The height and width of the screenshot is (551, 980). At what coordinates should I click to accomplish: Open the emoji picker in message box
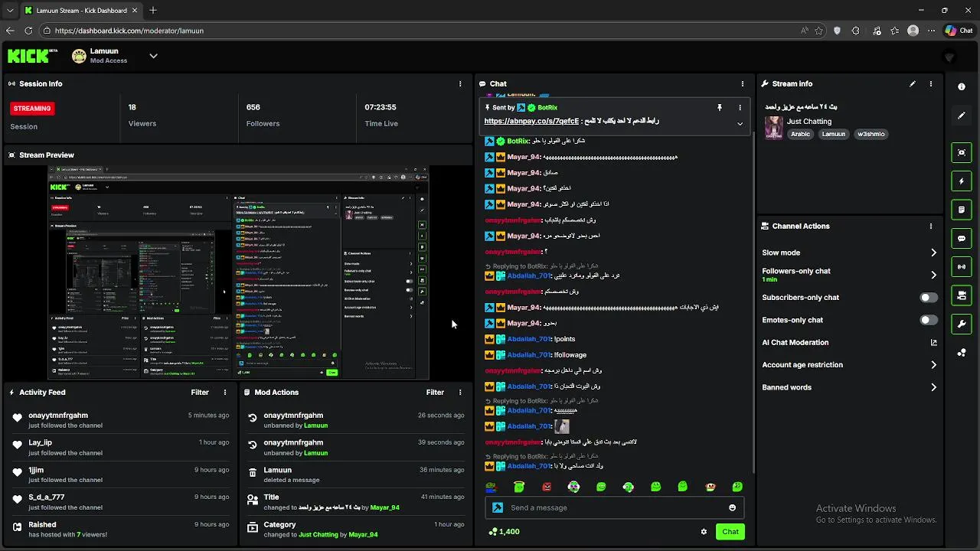[732, 507]
